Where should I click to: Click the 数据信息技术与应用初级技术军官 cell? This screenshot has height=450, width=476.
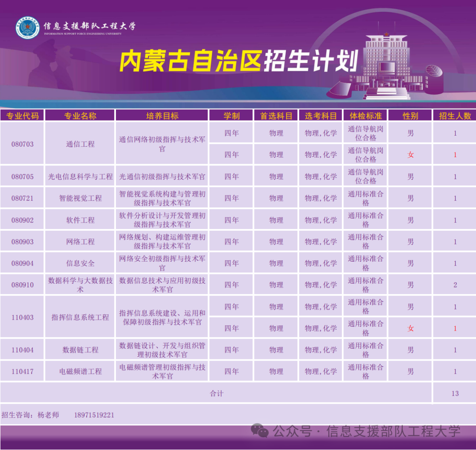[162, 285]
